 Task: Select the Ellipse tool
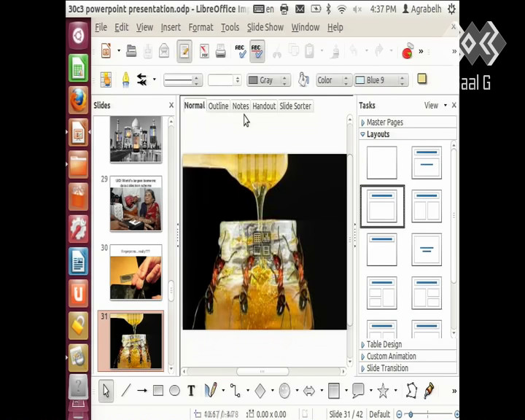[174, 391]
